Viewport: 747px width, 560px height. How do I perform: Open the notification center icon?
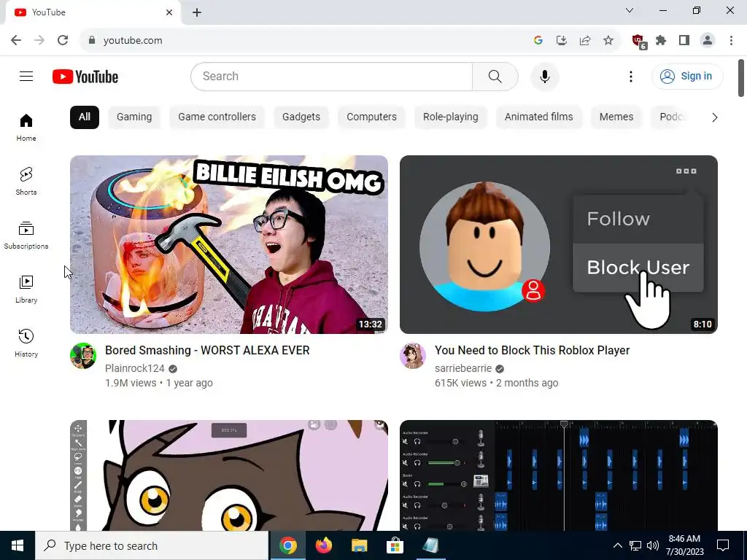click(x=723, y=545)
